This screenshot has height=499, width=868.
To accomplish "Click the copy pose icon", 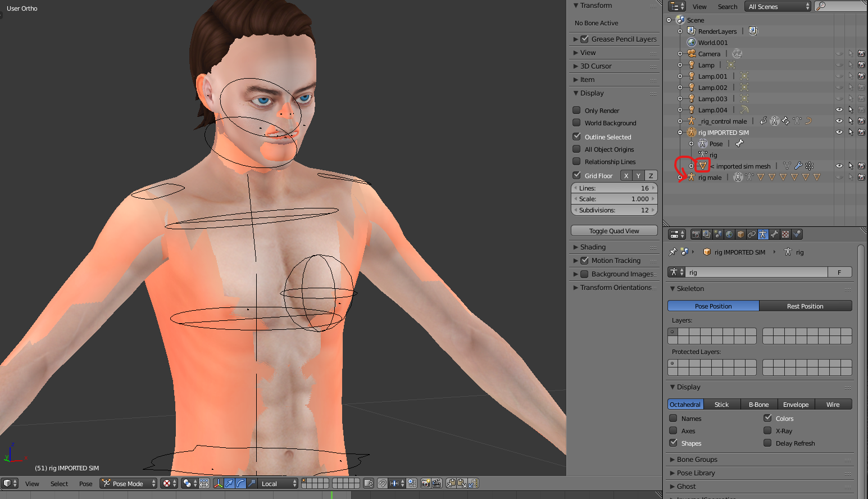I will 451,483.
